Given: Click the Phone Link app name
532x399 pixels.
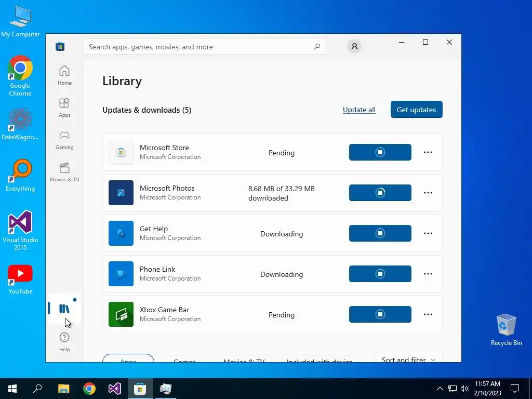Looking at the screenshot, I should coord(157,269).
